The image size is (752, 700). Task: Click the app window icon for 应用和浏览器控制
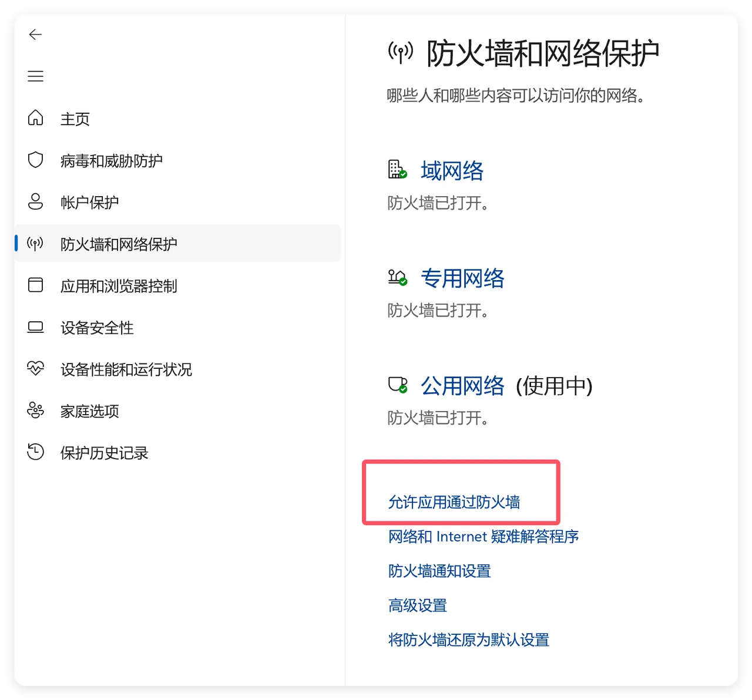(x=35, y=285)
